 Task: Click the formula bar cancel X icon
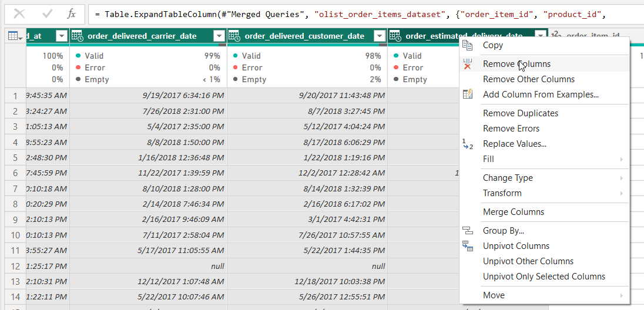(x=19, y=14)
